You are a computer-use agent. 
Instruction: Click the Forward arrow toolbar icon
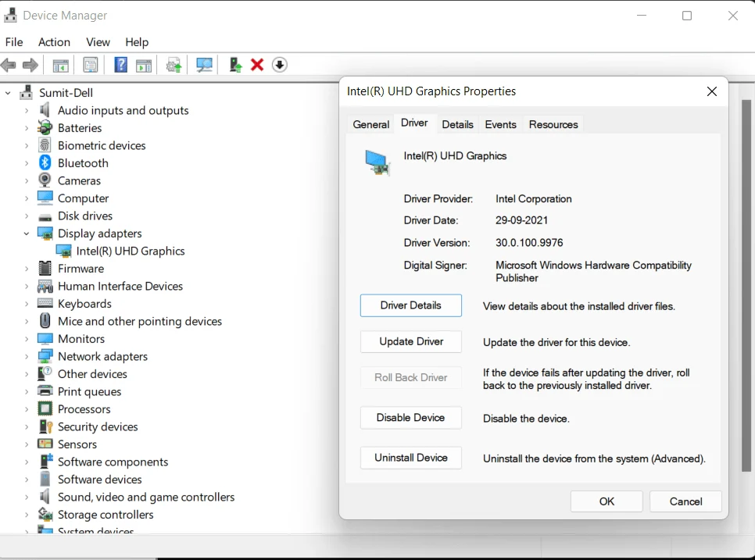coord(30,65)
